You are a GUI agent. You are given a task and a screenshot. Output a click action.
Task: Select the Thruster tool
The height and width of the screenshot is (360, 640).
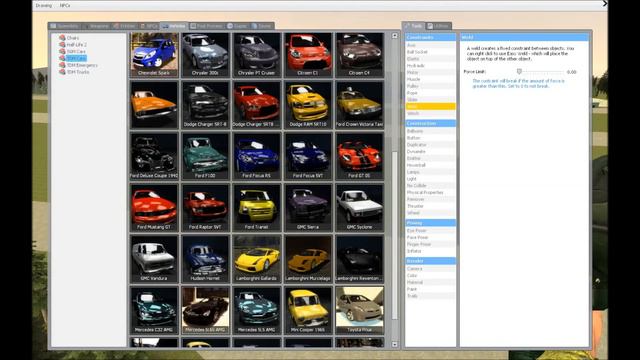tap(430, 206)
